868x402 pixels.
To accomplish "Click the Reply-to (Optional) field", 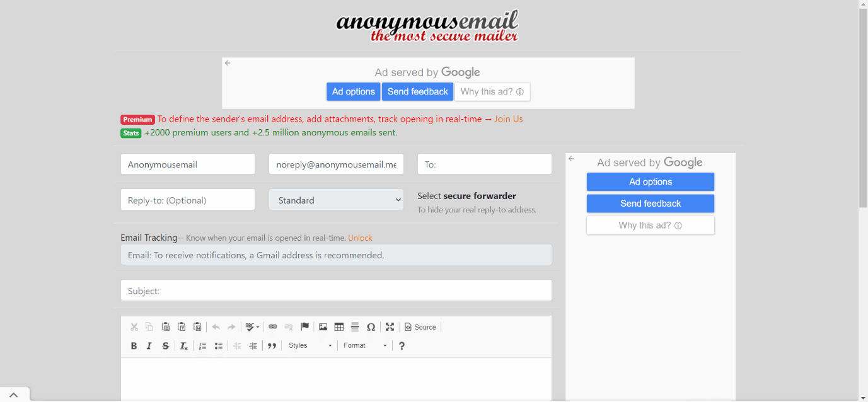I will tap(188, 200).
